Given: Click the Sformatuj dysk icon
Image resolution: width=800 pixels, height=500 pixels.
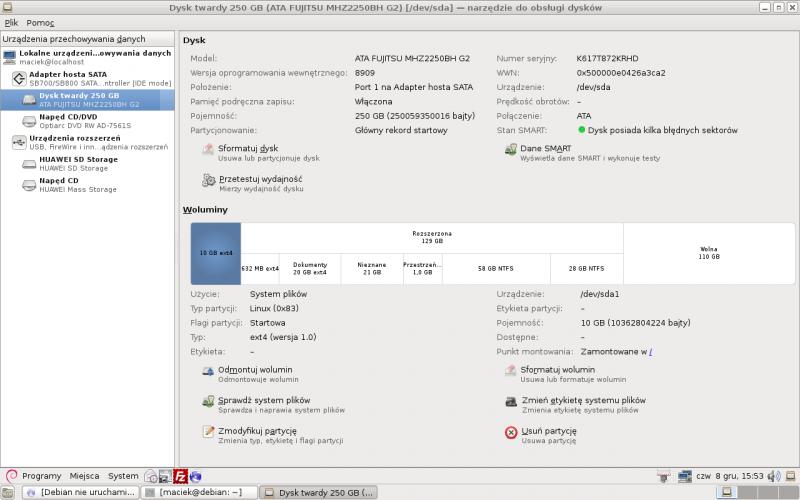Looking at the screenshot, I should pos(209,152).
